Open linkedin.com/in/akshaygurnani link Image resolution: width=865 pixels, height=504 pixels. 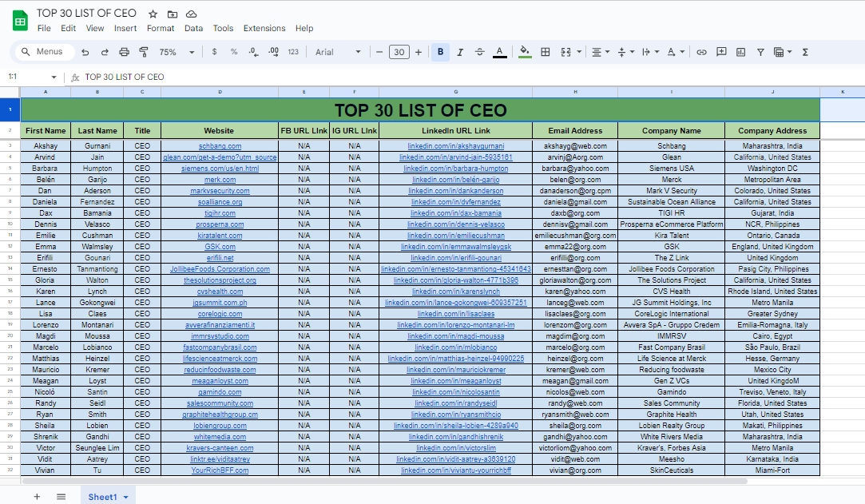coord(456,146)
